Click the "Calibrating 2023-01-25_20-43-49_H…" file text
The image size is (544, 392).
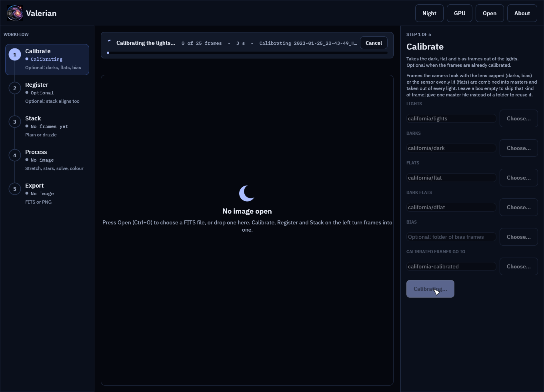pyautogui.click(x=308, y=43)
